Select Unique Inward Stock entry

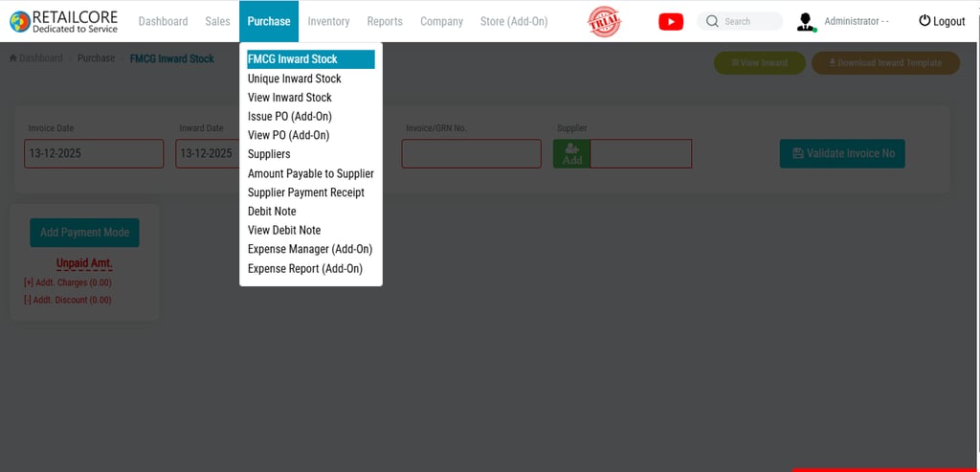coord(295,79)
